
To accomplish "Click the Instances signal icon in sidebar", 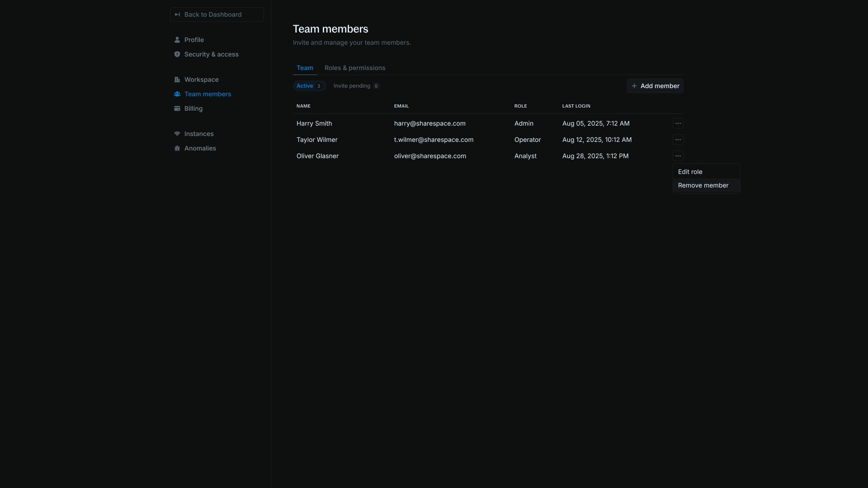I will coord(177,134).
